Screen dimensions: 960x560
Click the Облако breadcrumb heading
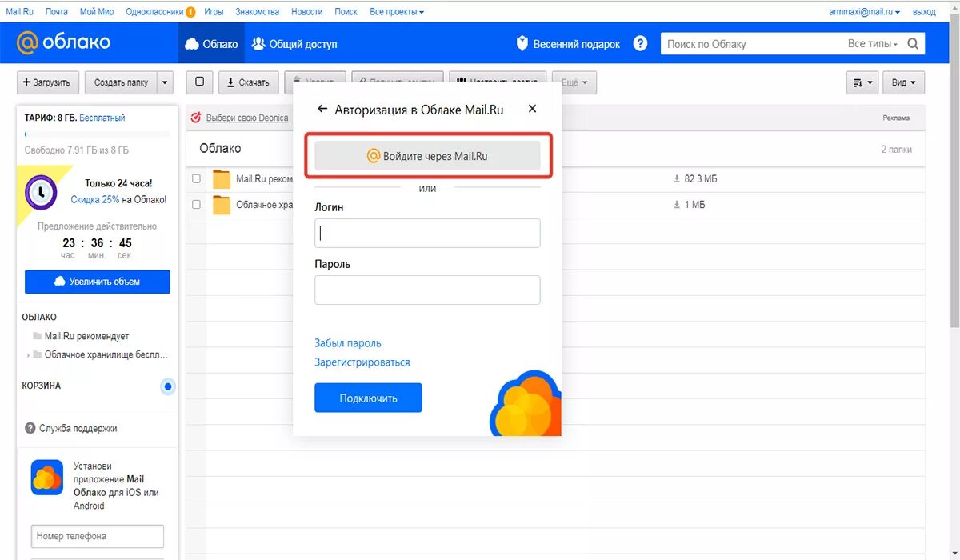[220, 148]
